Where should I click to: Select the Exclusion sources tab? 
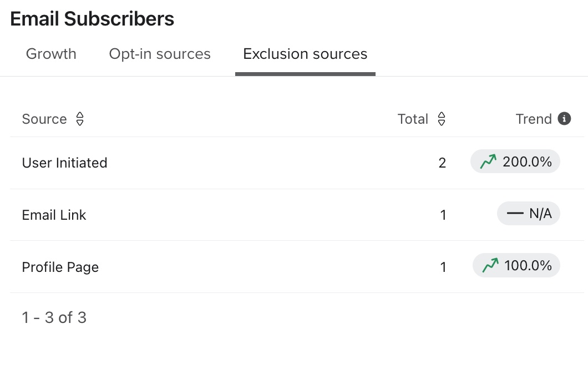pos(305,54)
